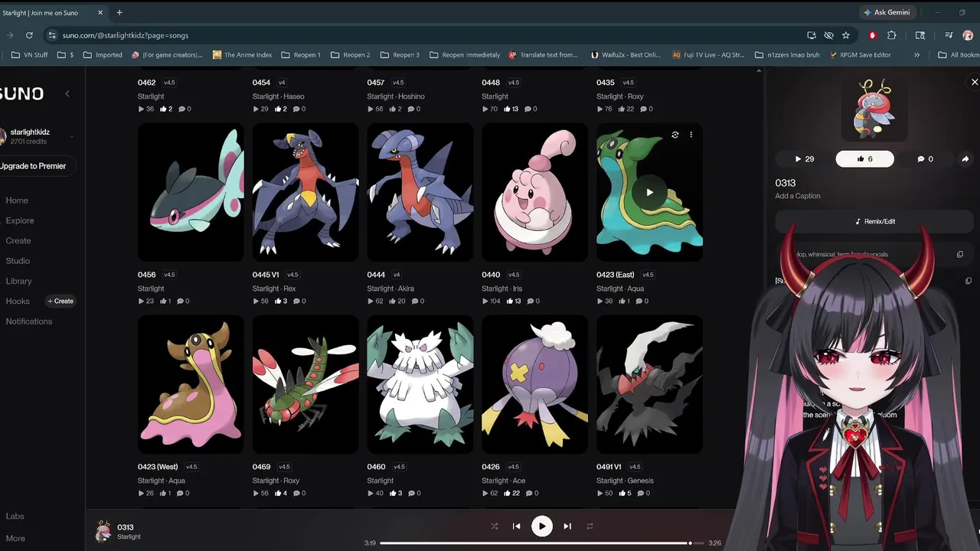Viewport: 980px width, 551px height.
Task: Bookmark this page with the star icon
Action: (x=845, y=35)
